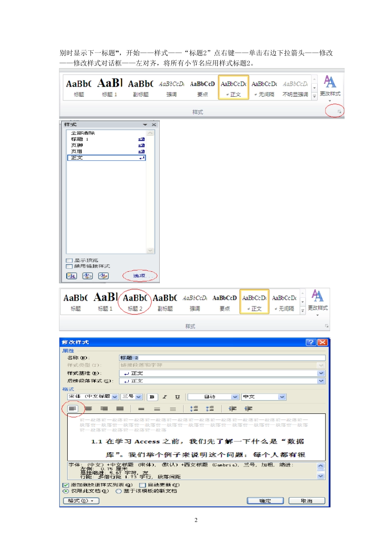Open styles dialog launcher in the 标题 2 ribbon
The height and width of the screenshot is (555, 392).
pos(326,326)
